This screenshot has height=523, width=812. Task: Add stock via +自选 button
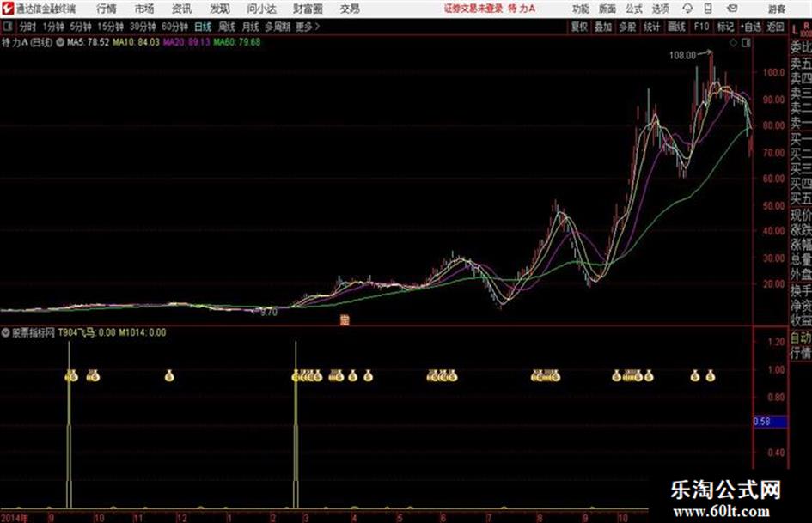tap(750, 27)
